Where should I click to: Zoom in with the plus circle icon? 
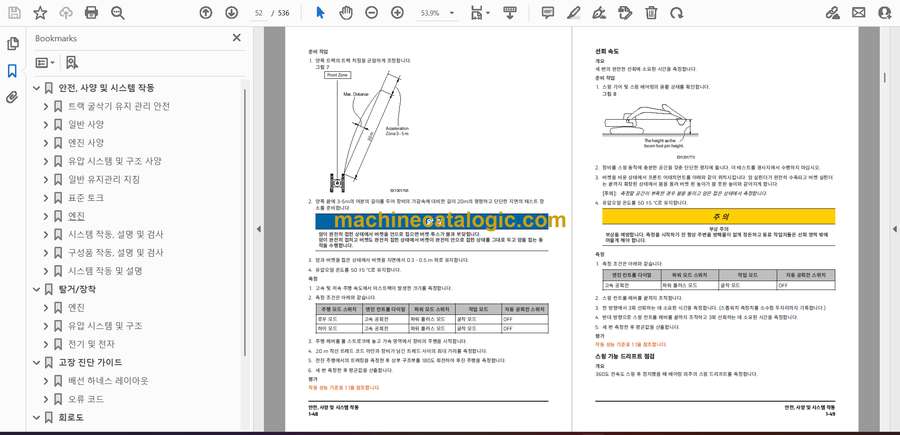coord(397,13)
